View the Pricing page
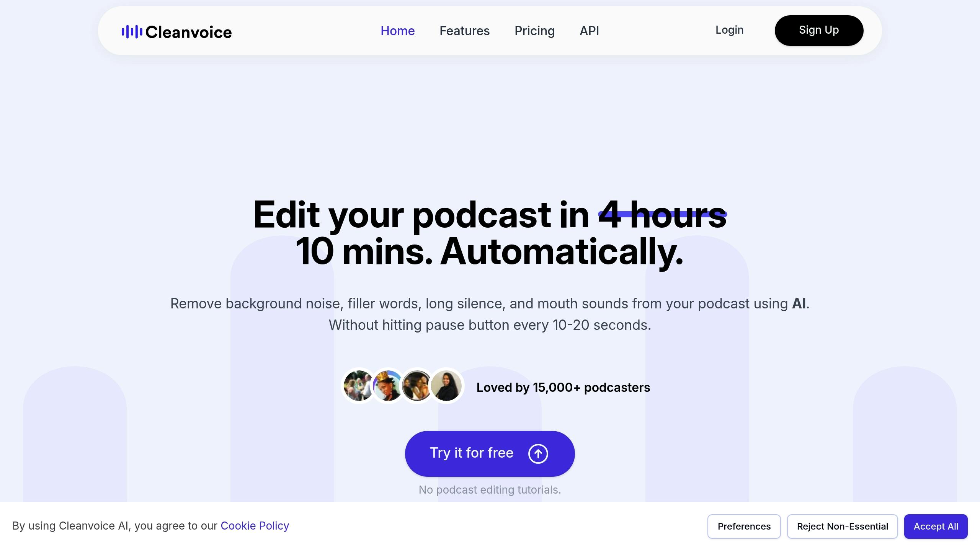Viewport: 980px width, 551px height. [x=535, y=31]
